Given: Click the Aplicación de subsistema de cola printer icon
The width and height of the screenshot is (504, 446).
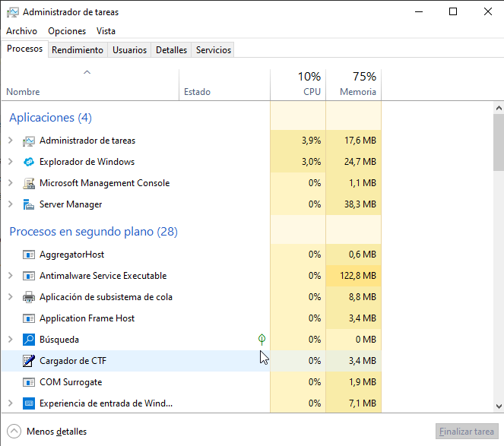Looking at the screenshot, I should point(29,297).
